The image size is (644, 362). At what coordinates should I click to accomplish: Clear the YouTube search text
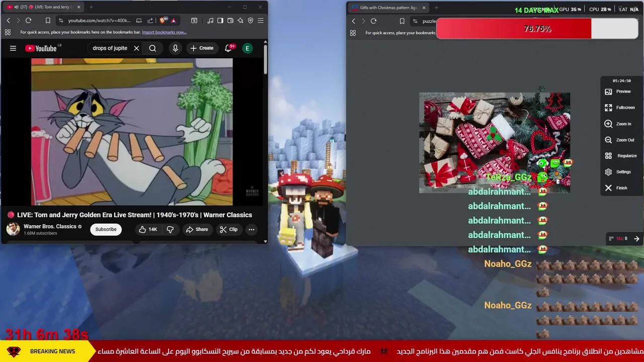(136, 48)
